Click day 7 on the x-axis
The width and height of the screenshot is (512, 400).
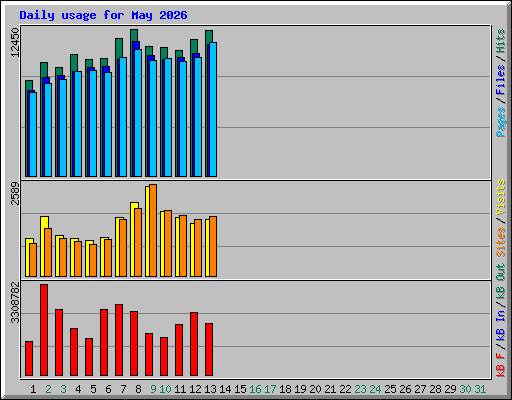[123, 389]
